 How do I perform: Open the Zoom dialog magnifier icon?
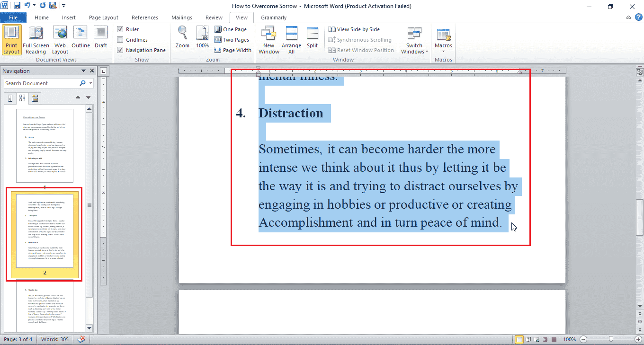[x=182, y=38]
